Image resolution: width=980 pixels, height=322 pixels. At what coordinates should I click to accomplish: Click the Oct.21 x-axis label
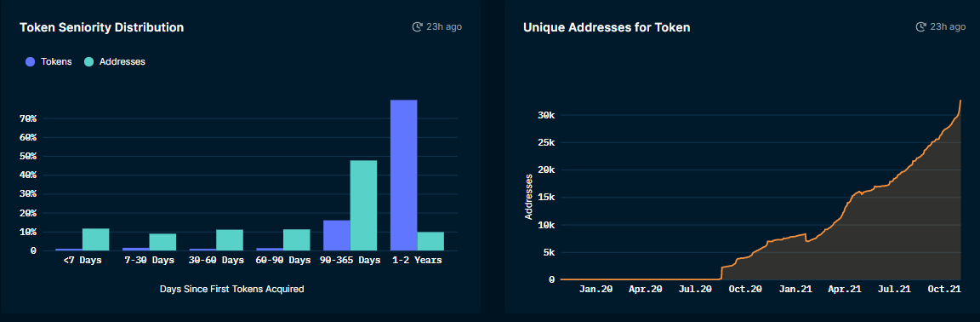[x=943, y=289]
